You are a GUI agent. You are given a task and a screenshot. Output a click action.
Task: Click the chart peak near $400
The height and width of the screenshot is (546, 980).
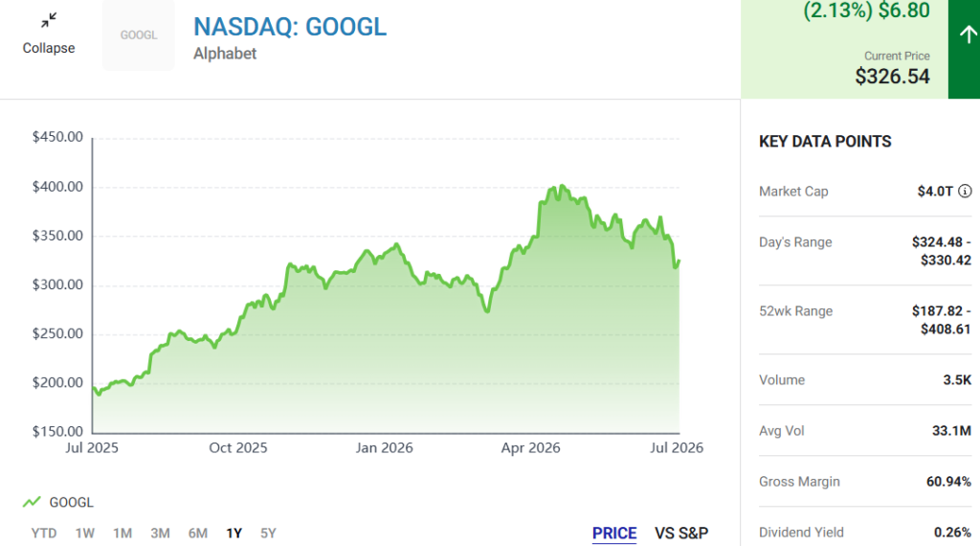click(x=563, y=186)
